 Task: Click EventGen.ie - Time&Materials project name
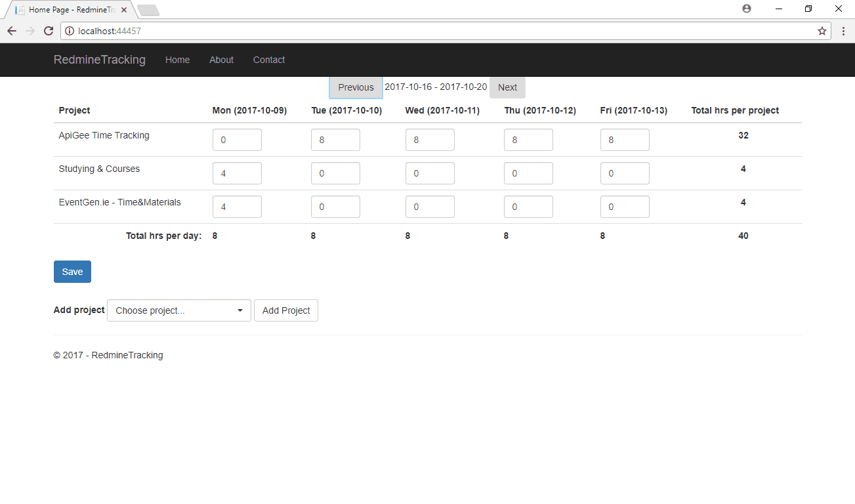coord(119,202)
